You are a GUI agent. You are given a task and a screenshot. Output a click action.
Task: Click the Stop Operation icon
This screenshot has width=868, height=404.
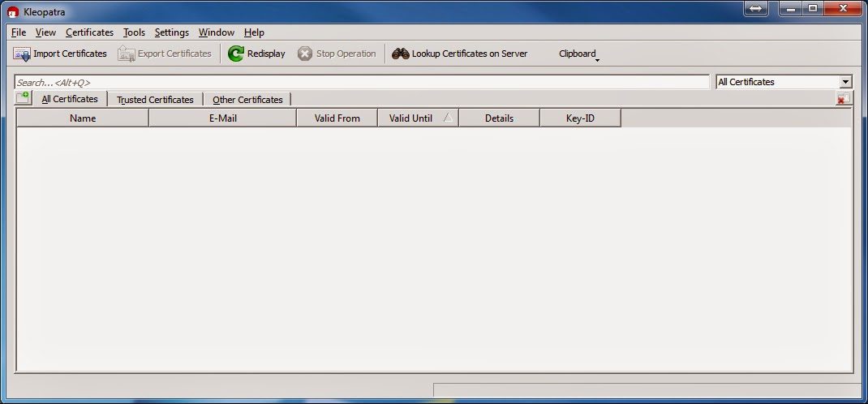point(305,54)
